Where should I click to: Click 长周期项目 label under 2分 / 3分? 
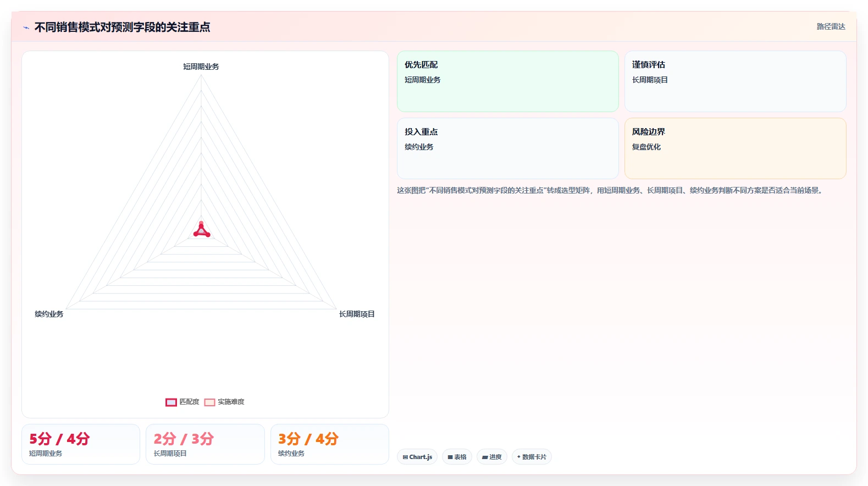coord(170,454)
